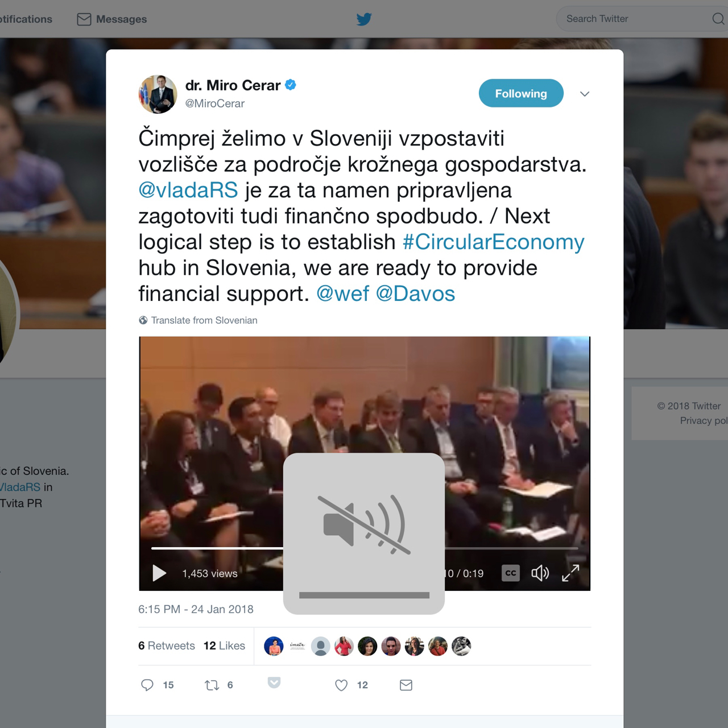Toggle closed captions CC on video
This screenshot has height=728, width=728.
point(511,573)
